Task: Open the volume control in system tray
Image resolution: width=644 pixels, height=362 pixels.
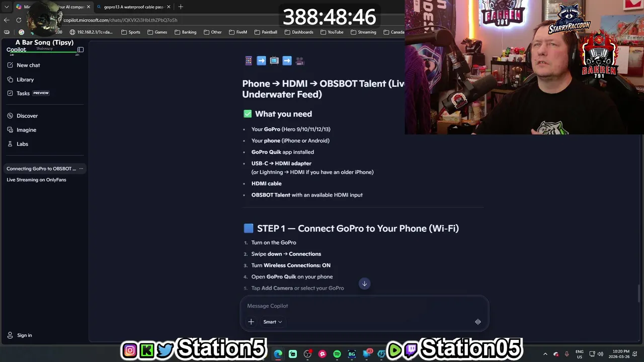Action: [x=600, y=354]
